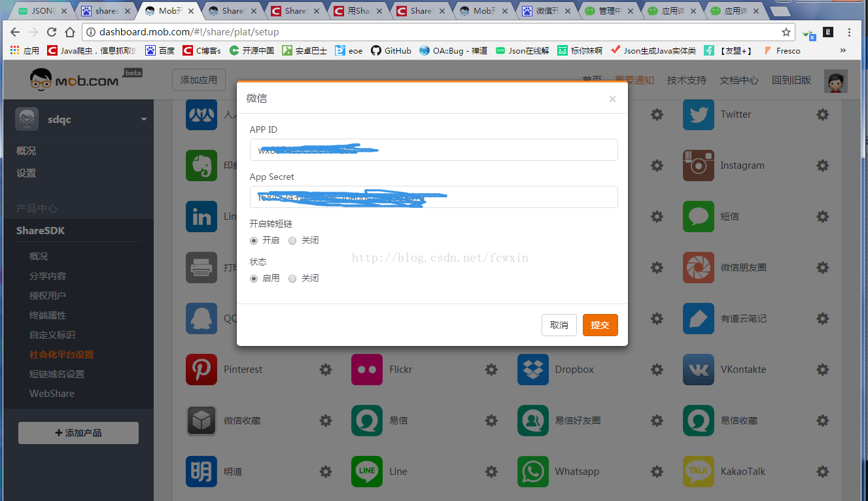Click the Evernote 印象笔记 icon
Screen dimensions: 868x501
click(x=201, y=165)
